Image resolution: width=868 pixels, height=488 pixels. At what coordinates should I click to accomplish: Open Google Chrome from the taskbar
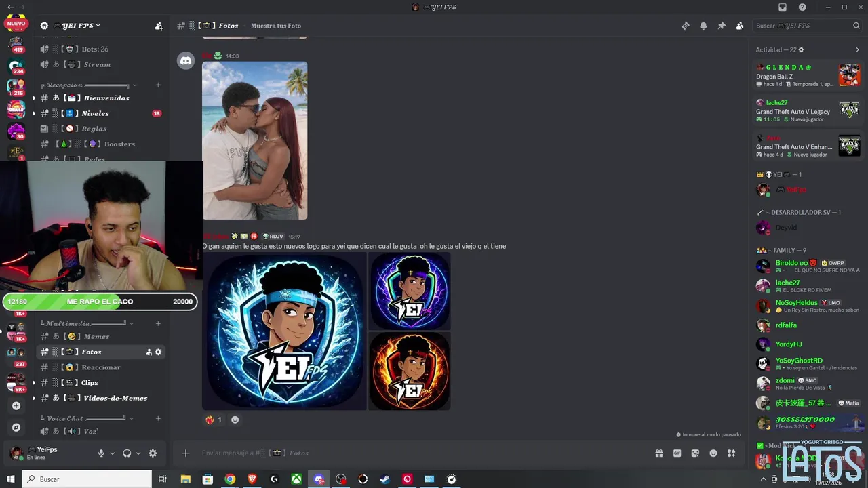click(230, 479)
